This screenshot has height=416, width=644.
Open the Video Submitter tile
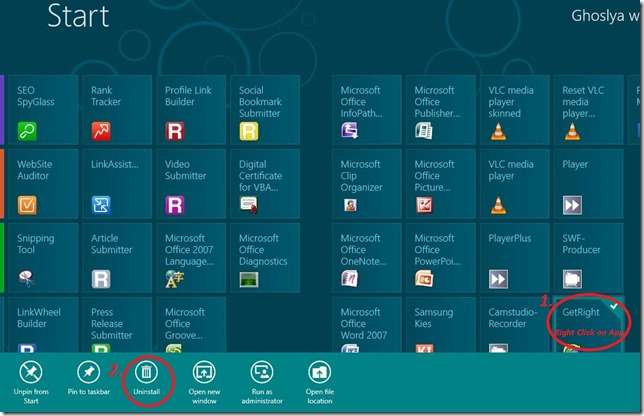(x=191, y=184)
